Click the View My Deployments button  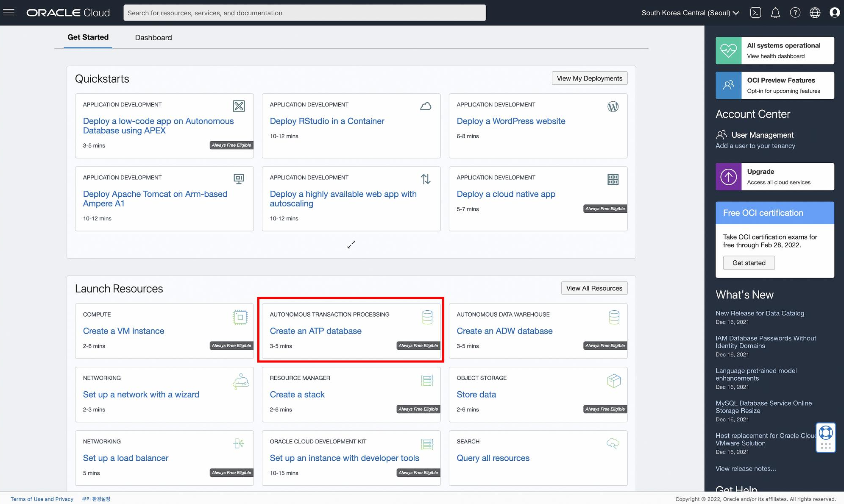point(589,78)
